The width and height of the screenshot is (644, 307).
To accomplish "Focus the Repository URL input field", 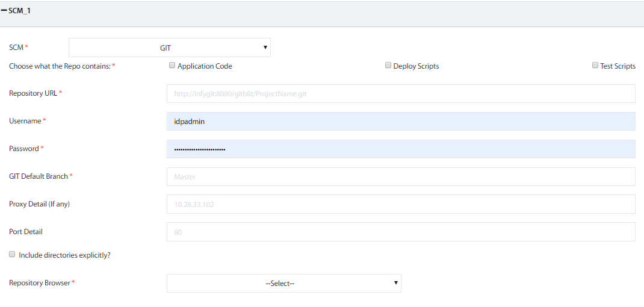I will (x=400, y=94).
